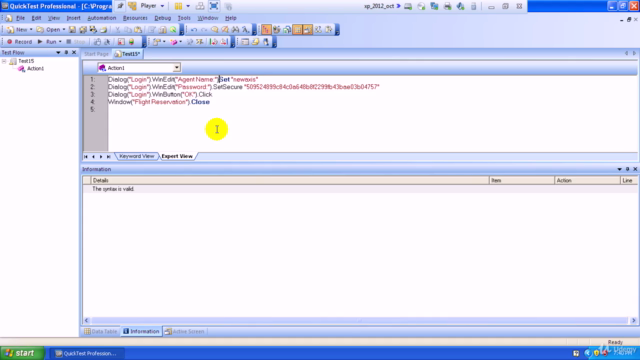Open the Test Flow pane dropdown arrow
The height and width of the screenshot is (360, 640).
point(58,53)
